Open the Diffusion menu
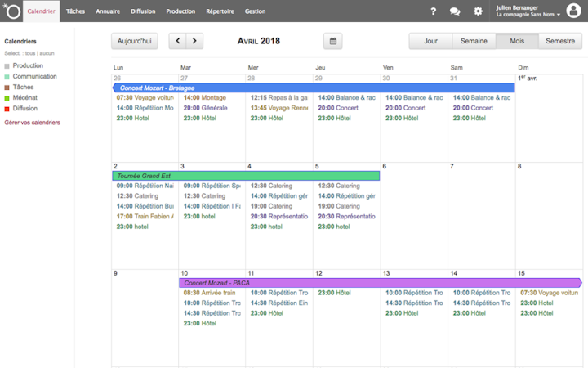Image resolution: width=588 pixels, height=368 pixels. 143,11
